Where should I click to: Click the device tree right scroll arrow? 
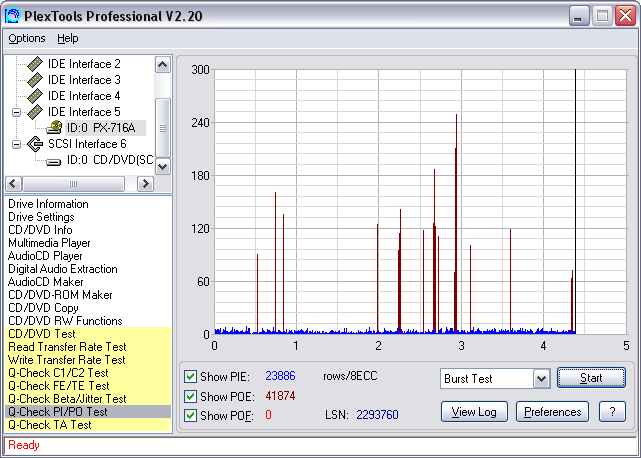point(146,184)
